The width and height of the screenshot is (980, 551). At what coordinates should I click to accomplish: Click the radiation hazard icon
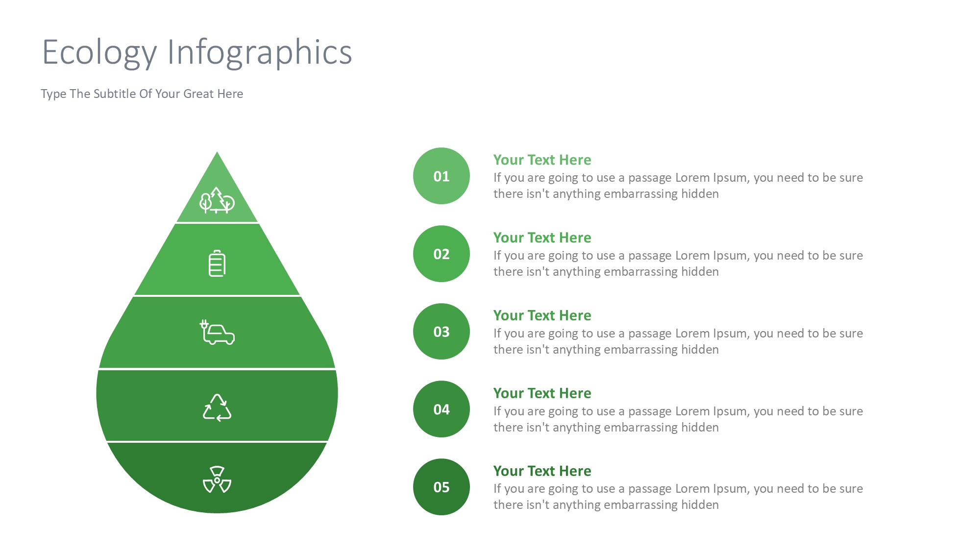(217, 480)
